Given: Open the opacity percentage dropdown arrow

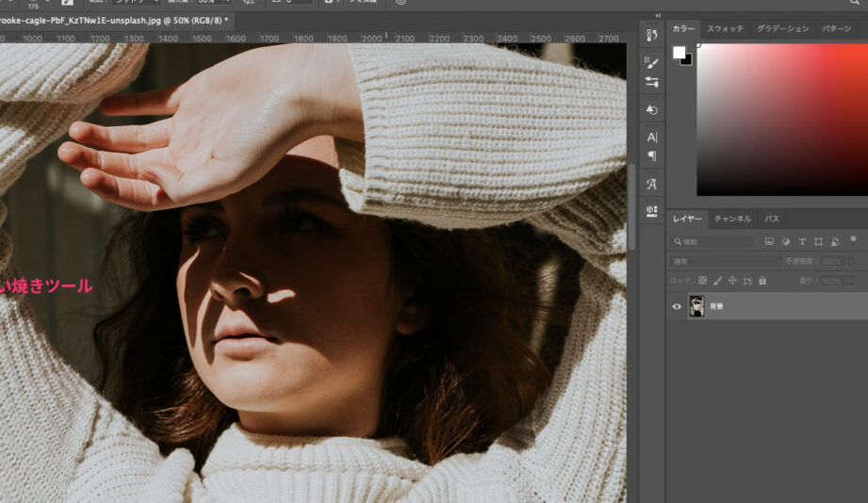Looking at the screenshot, I should (x=851, y=261).
